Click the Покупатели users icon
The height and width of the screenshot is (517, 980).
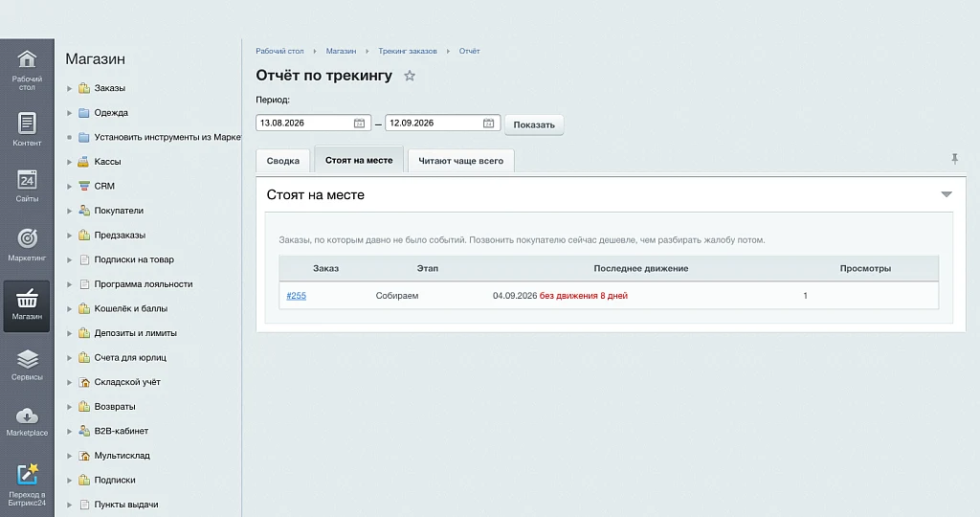84,211
